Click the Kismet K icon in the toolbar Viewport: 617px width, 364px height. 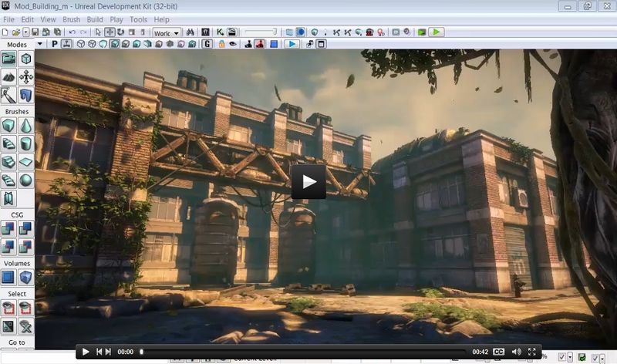pyautogui.click(x=220, y=32)
